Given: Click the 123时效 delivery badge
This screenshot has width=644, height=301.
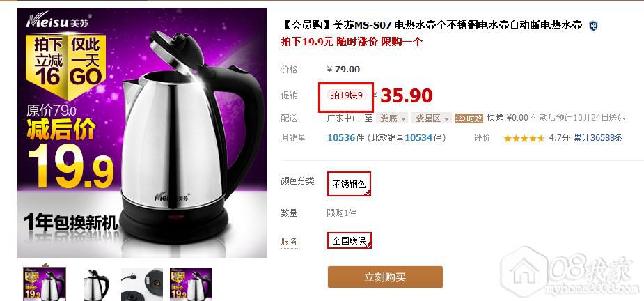Looking at the screenshot, I should (469, 118).
